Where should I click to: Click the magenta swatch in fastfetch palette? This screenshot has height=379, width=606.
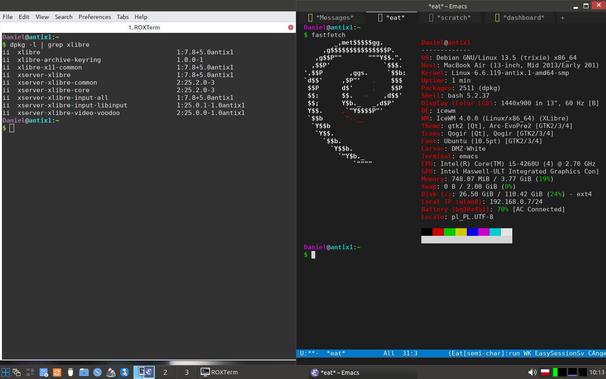(x=483, y=232)
